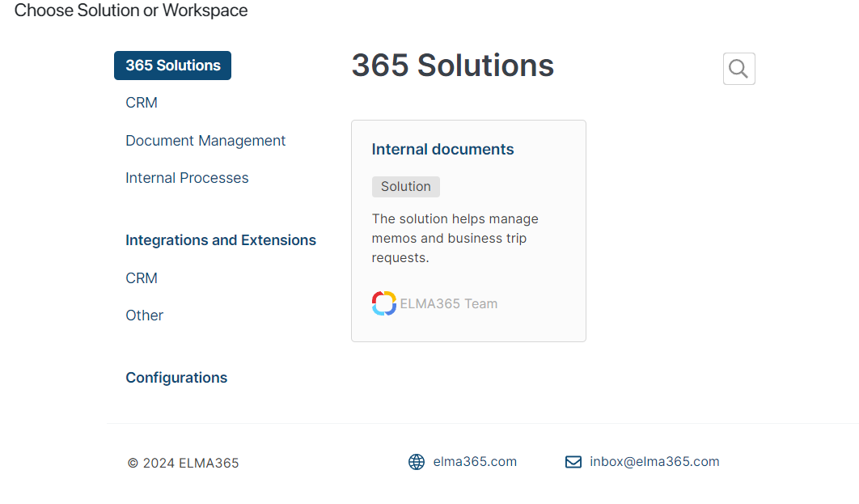This screenshot has height=504, width=859.
Task: Click the inbox@elma365.com email link
Action: tap(654, 461)
